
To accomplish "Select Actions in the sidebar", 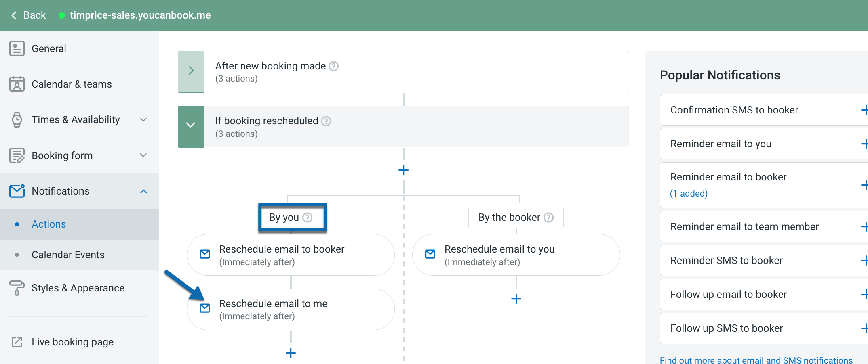I will (48, 224).
